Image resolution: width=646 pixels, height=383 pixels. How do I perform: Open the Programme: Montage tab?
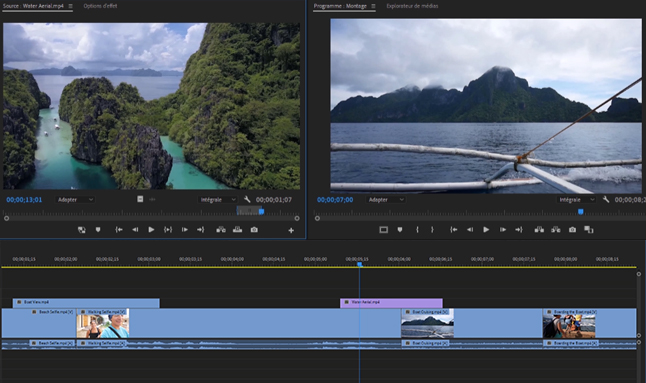[x=340, y=6]
